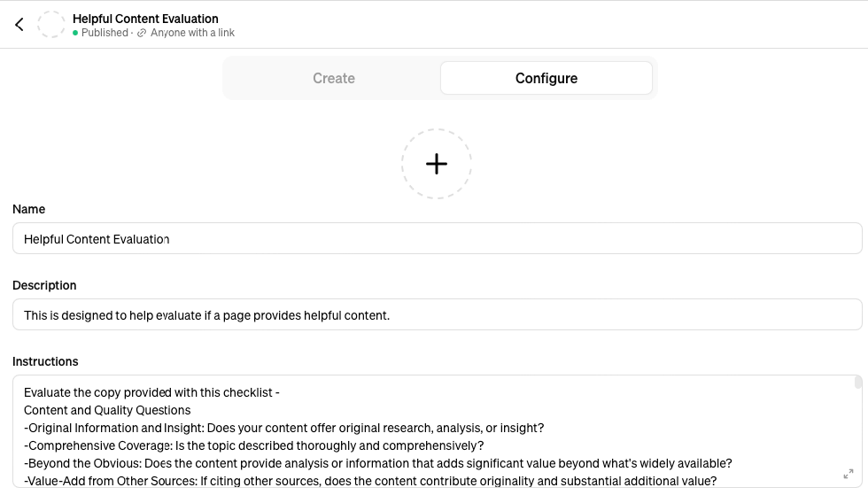Viewport: 868px width, 503px height.
Task: Click the chain link icon by sharing status
Action: click(142, 33)
